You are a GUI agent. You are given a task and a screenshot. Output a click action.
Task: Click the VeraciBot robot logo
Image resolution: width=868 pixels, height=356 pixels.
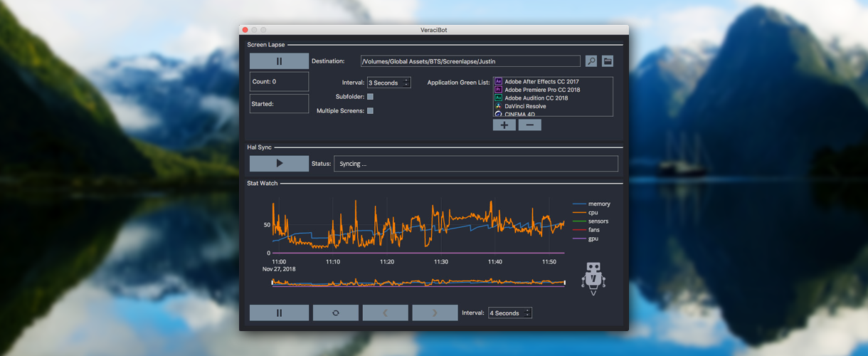(593, 278)
